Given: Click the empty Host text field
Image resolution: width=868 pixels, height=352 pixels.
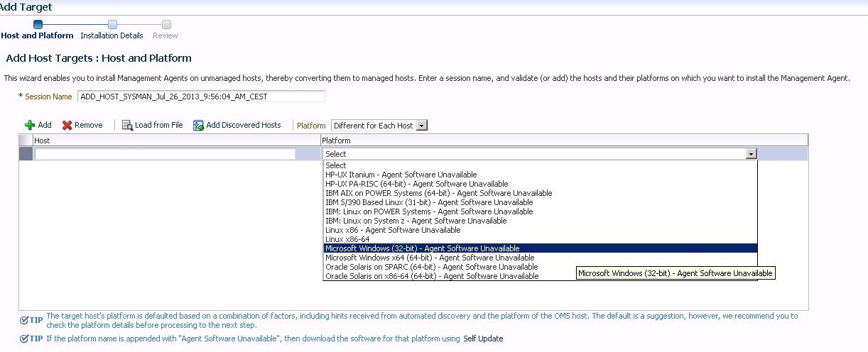Looking at the screenshot, I should (x=165, y=154).
